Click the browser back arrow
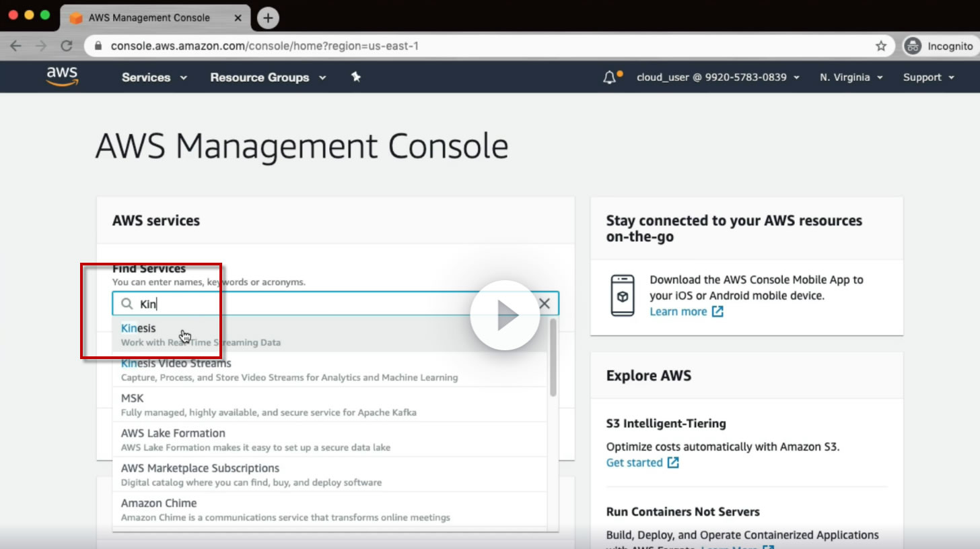The width and height of the screenshot is (980, 549). tap(15, 46)
